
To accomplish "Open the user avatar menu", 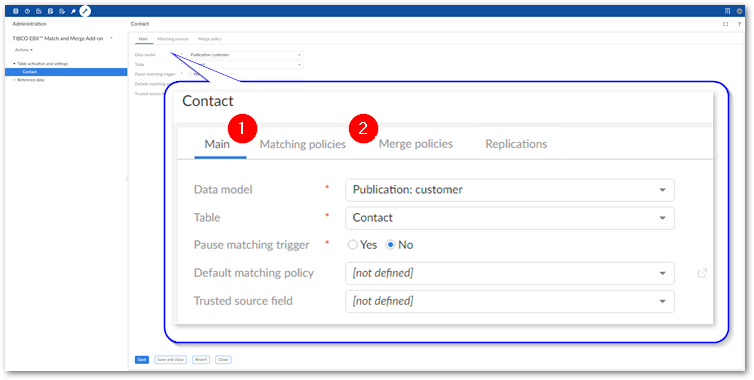I will click(x=740, y=11).
